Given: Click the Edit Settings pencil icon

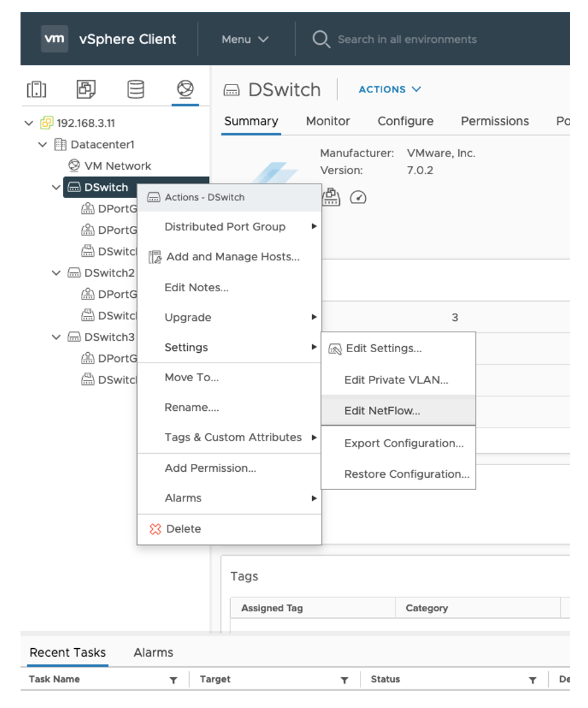Looking at the screenshot, I should coord(335,349).
